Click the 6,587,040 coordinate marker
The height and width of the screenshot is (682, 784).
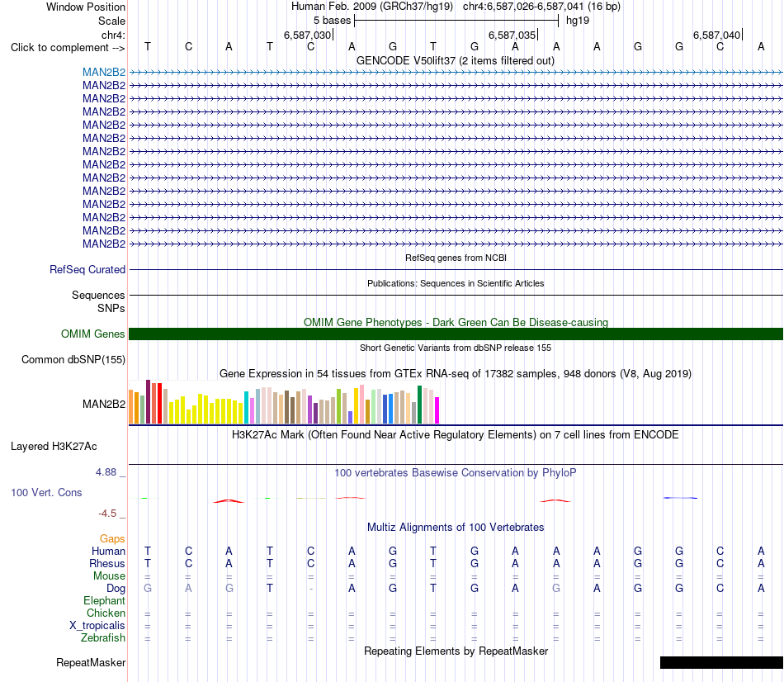(716, 35)
